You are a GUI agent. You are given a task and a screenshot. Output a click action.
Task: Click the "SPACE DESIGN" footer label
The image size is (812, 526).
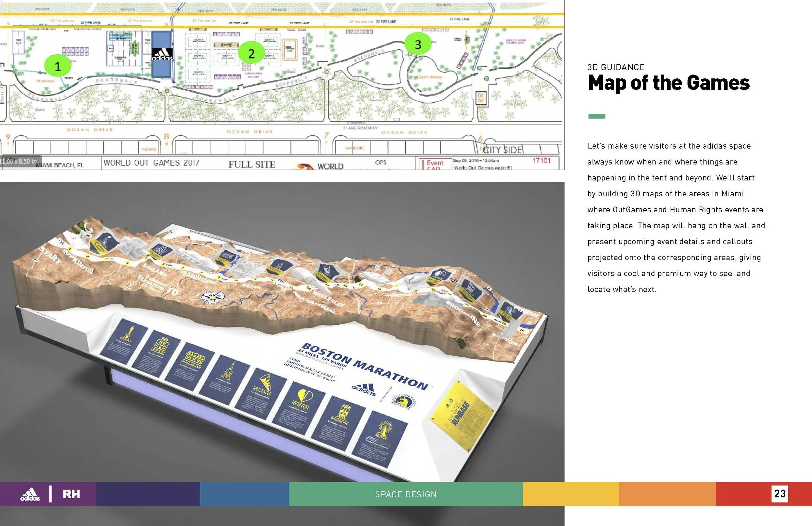(406, 494)
